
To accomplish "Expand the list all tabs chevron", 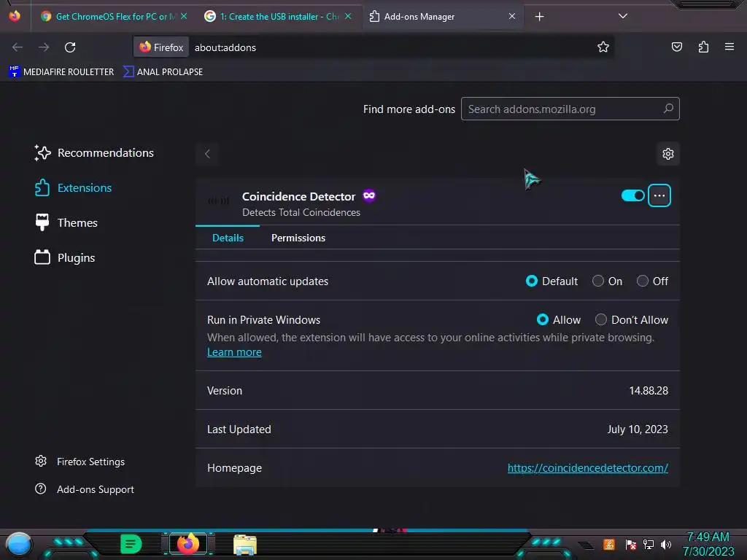I will (623, 16).
